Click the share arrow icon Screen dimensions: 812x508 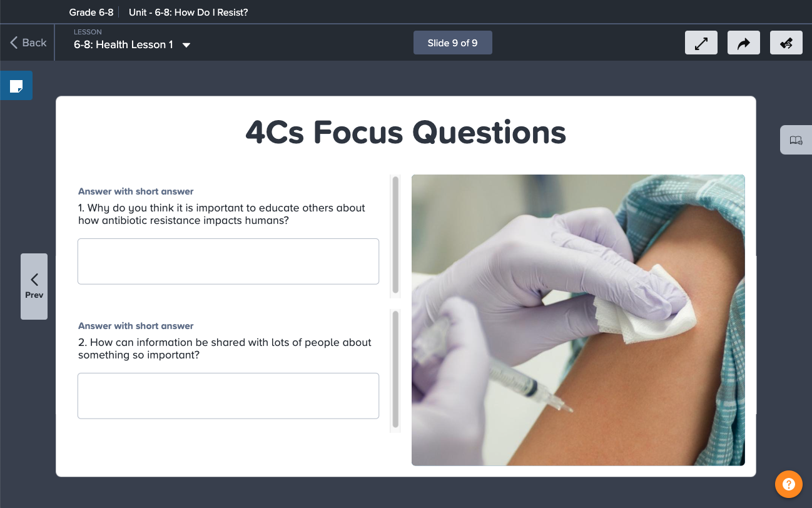(744, 43)
